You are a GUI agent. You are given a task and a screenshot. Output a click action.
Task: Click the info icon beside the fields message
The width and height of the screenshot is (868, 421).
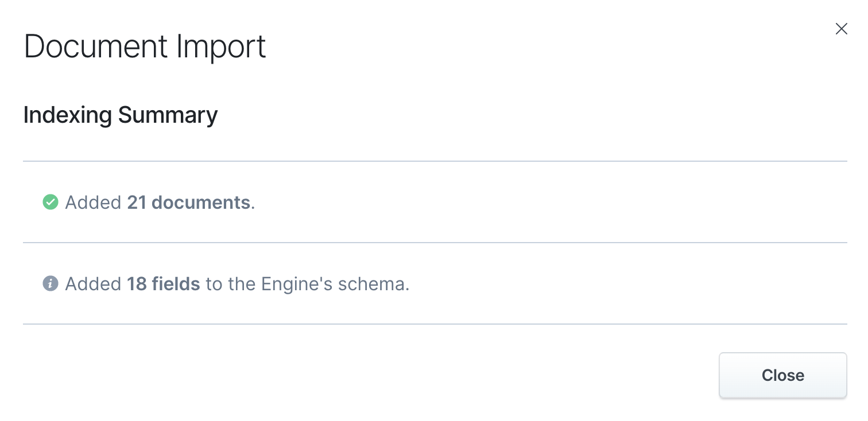51,284
